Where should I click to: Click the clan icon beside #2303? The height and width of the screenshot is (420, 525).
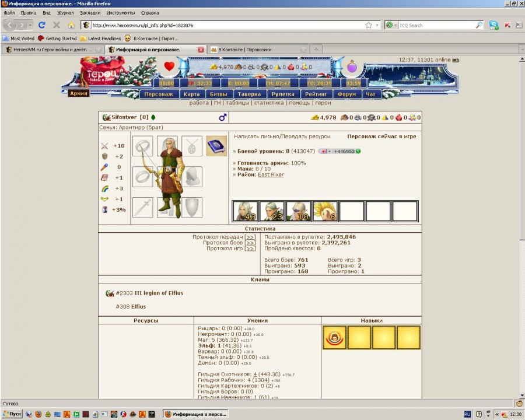[x=110, y=293]
